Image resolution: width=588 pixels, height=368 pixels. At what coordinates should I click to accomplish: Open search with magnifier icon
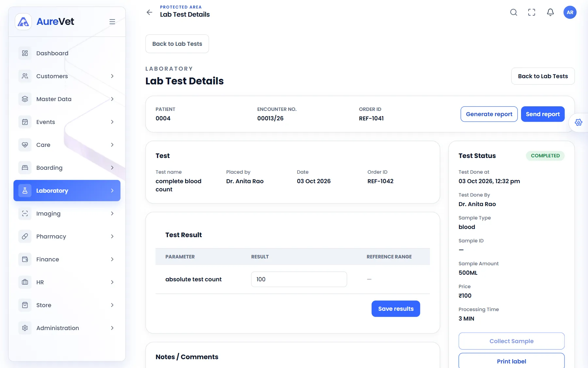click(514, 12)
